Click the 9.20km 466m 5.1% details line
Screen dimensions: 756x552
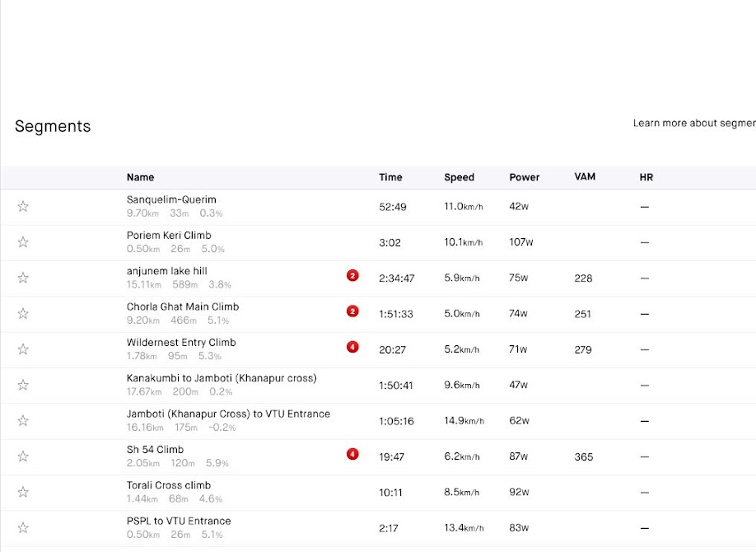[178, 320]
